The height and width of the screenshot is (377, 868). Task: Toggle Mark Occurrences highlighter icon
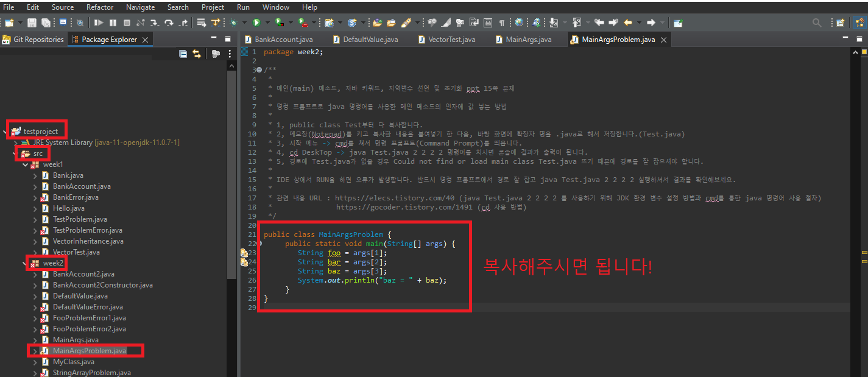446,23
